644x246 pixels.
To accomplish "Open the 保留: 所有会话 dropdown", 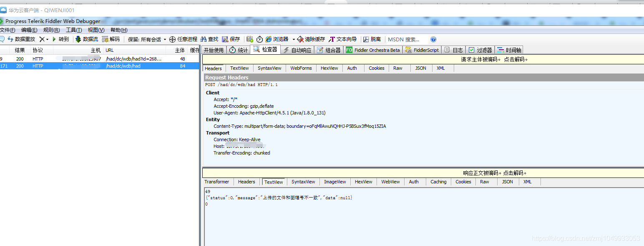I will coord(150,39).
